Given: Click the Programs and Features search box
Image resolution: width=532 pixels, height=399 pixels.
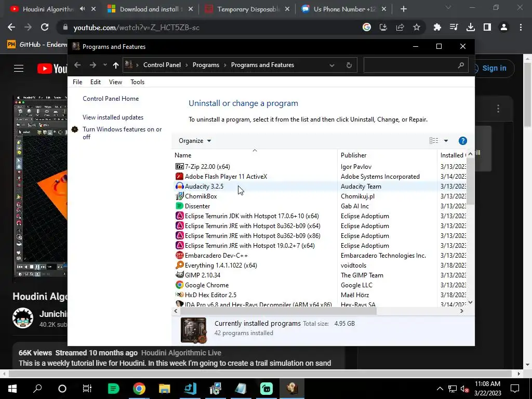Looking at the screenshot, I should tap(416, 65).
